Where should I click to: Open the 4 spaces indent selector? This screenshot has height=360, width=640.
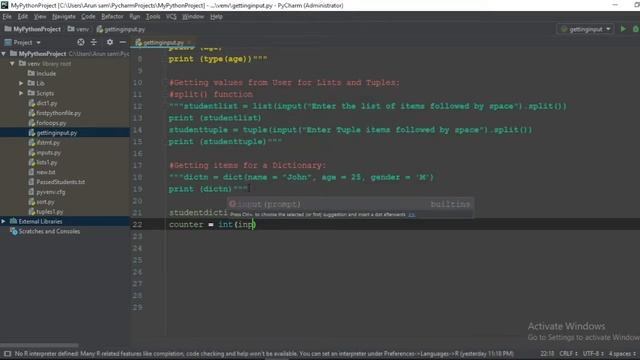click(622, 353)
